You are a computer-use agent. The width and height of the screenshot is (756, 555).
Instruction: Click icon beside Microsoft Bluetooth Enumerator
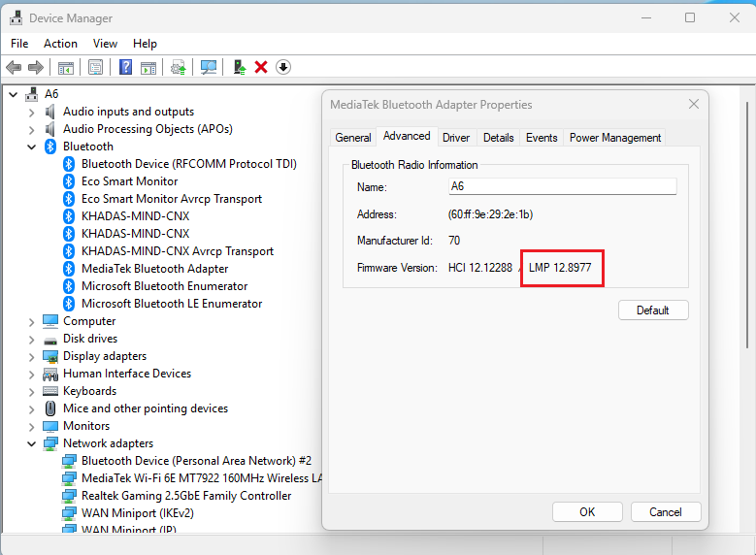pyautogui.click(x=69, y=286)
